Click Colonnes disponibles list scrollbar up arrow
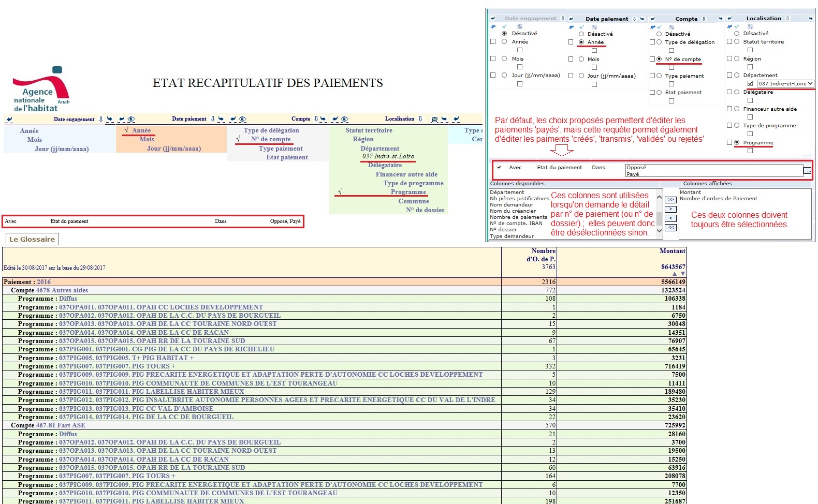 pyautogui.click(x=659, y=197)
